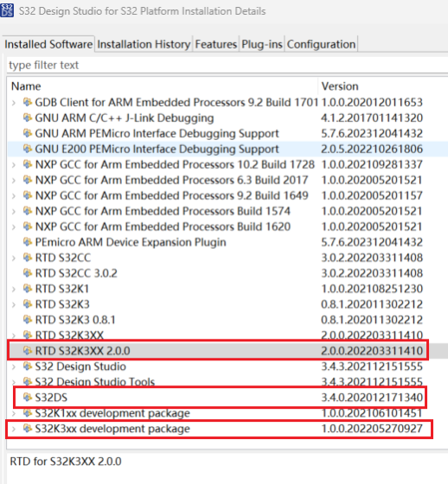Open the Plug-ins tab

point(262,44)
